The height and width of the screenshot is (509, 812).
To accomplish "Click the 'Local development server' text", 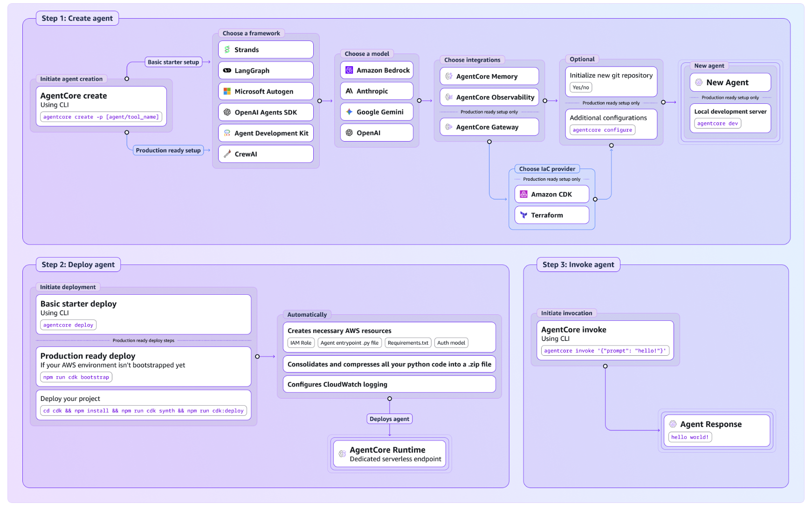I will click(730, 112).
